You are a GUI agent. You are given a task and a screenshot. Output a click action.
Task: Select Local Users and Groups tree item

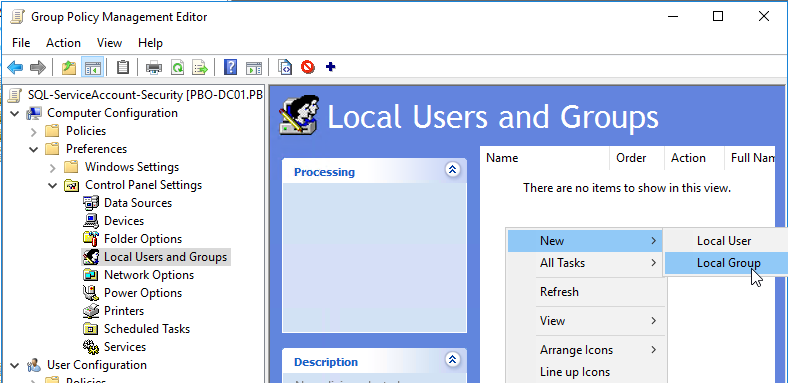165,257
